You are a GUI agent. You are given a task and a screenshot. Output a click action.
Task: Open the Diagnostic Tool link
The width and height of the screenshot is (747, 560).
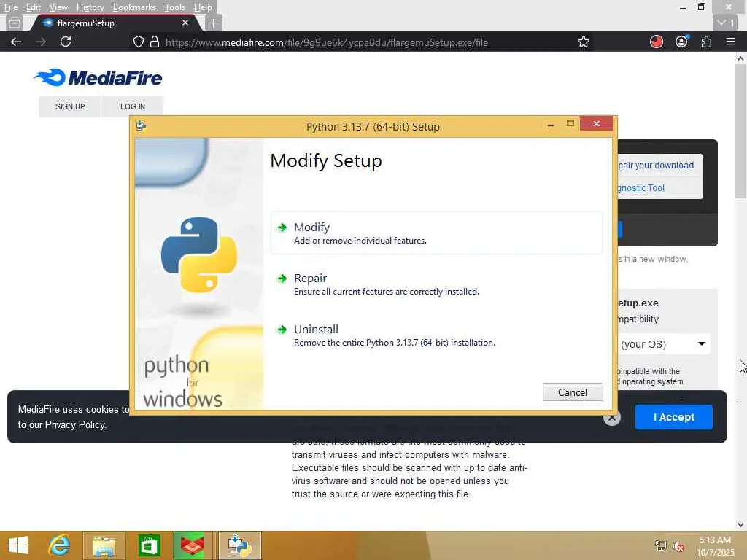click(x=641, y=187)
